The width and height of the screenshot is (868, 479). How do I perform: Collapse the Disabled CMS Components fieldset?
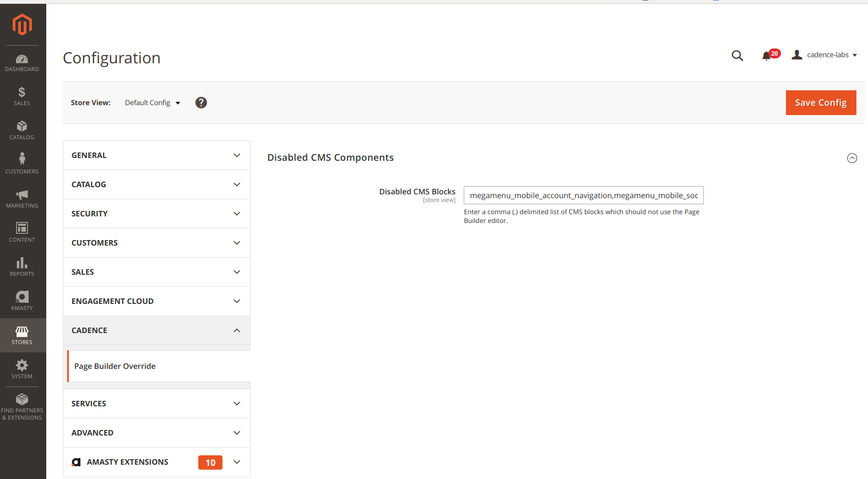point(851,158)
